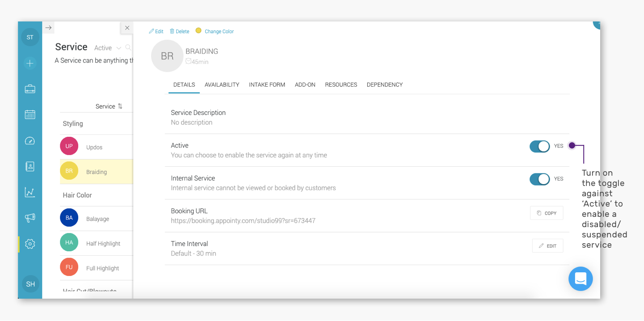
Task: Open the contacts book icon
Action: 30,166
